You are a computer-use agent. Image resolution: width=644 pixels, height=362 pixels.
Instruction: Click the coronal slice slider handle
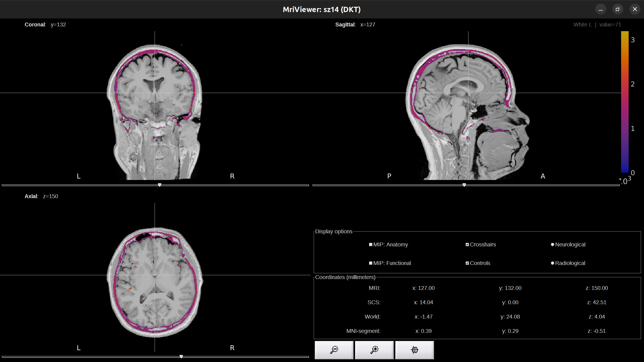[159, 185]
